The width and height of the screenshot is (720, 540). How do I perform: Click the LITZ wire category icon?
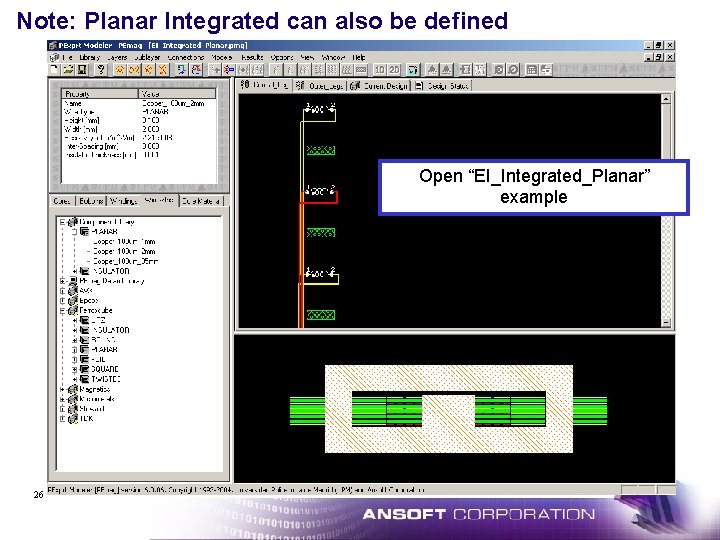point(84,321)
